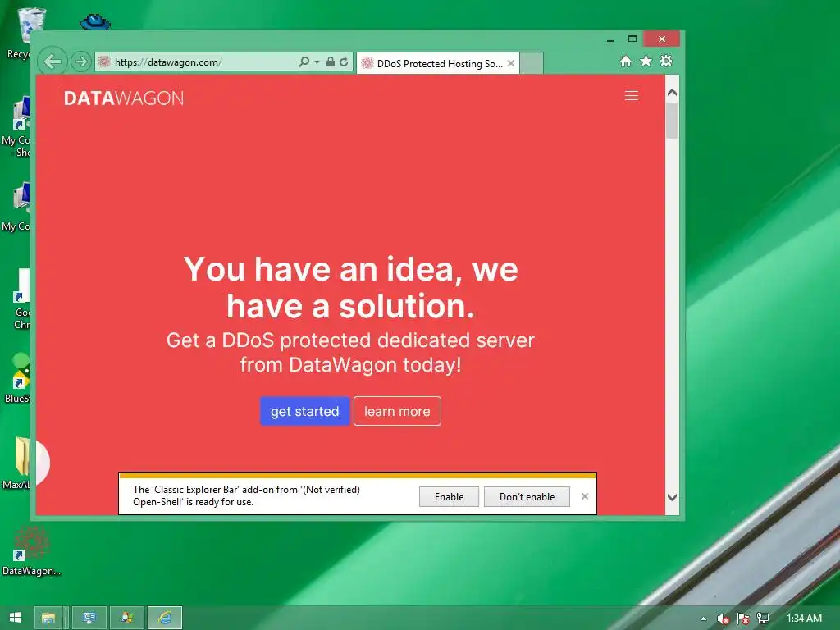Select the MaxAl folder desktop icon
The height and width of the screenshot is (630, 840).
(x=17, y=464)
